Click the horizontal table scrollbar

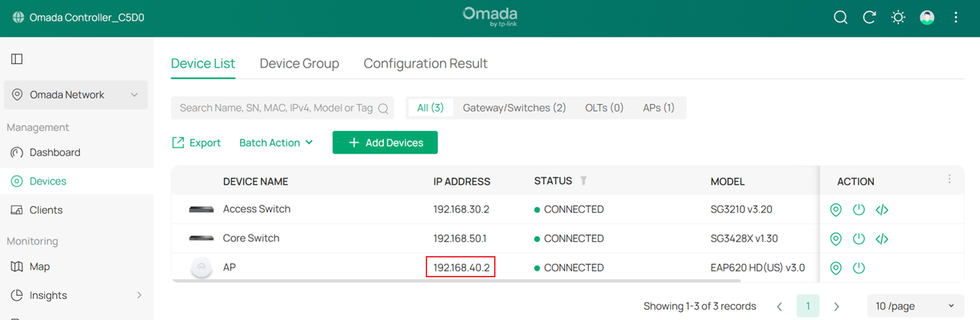[x=456, y=281]
